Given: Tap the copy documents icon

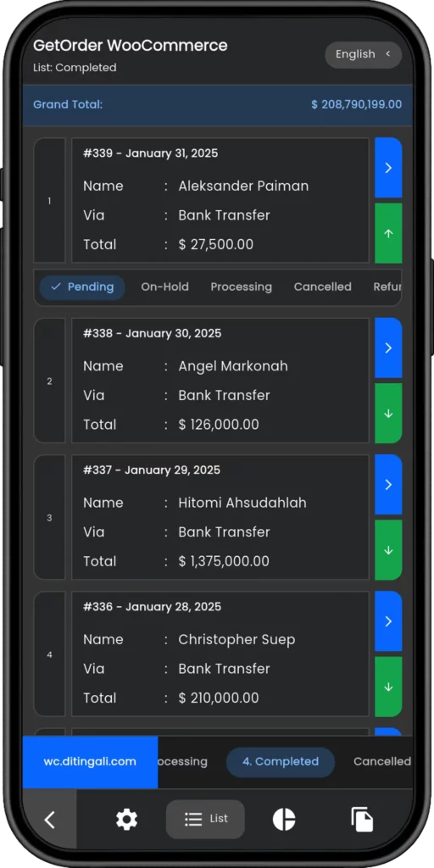Looking at the screenshot, I should (x=362, y=820).
